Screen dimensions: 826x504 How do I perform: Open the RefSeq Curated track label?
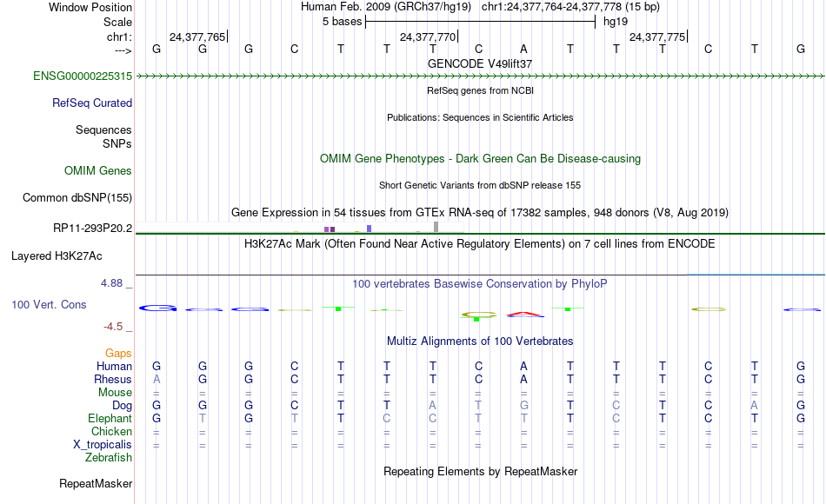point(91,103)
